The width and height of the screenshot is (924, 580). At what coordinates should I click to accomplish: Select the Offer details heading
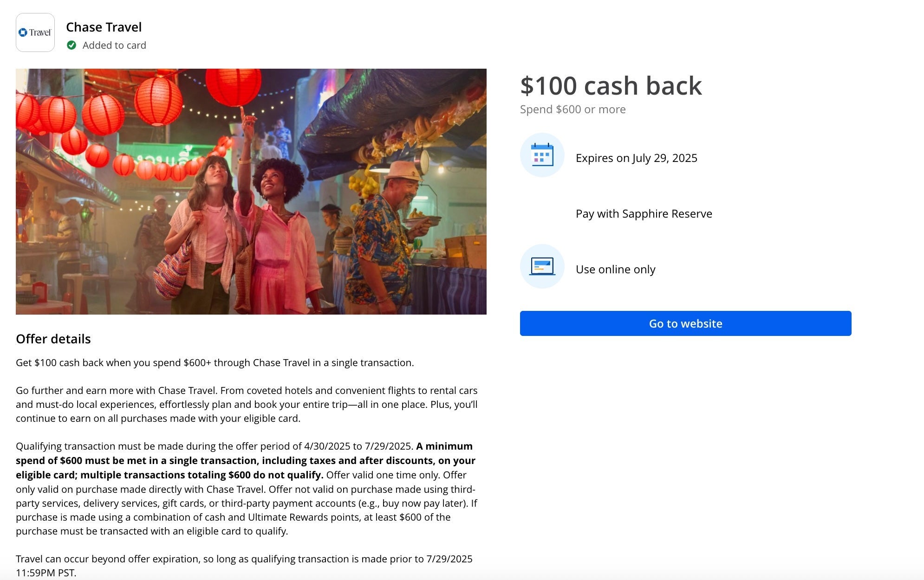pyautogui.click(x=53, y=339)
